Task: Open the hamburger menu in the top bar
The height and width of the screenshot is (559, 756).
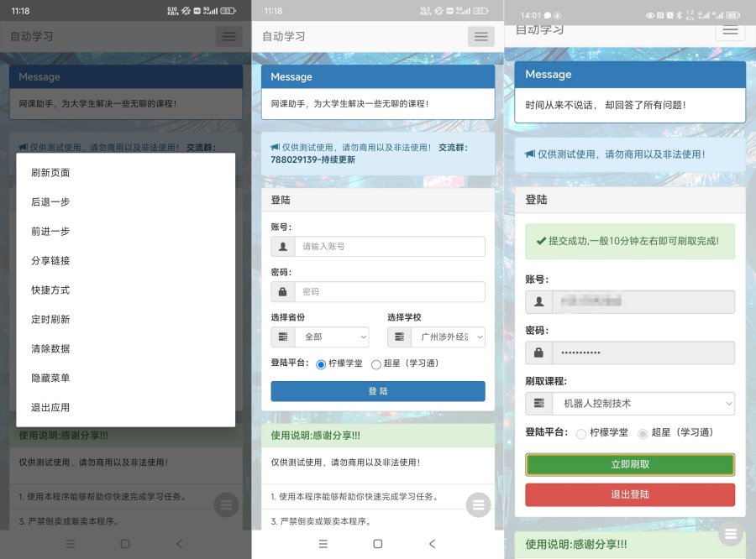Action: coord(481,37)
